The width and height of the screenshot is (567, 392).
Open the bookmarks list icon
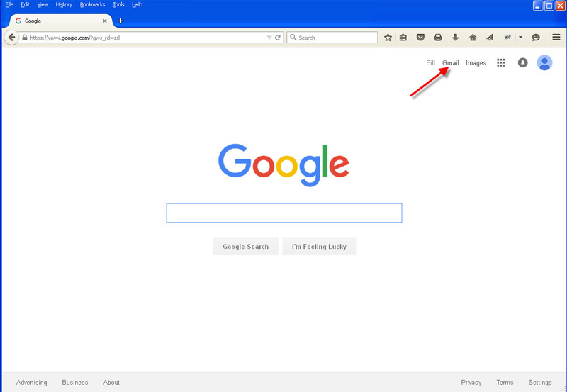403,38
